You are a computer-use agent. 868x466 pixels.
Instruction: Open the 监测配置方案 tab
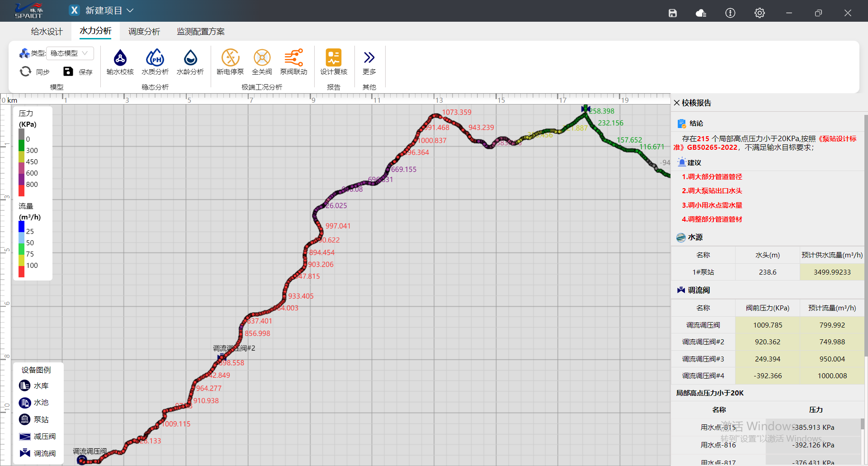[x=201, y=32]
